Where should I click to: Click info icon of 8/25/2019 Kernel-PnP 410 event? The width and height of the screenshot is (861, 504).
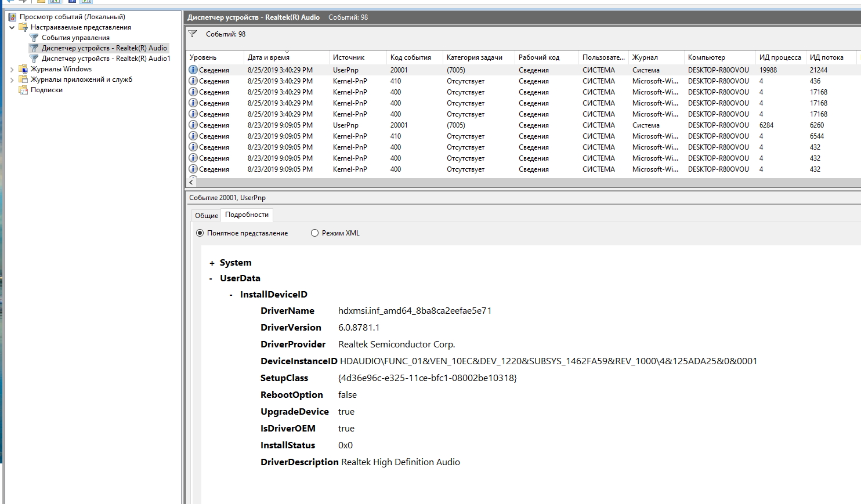193,81
